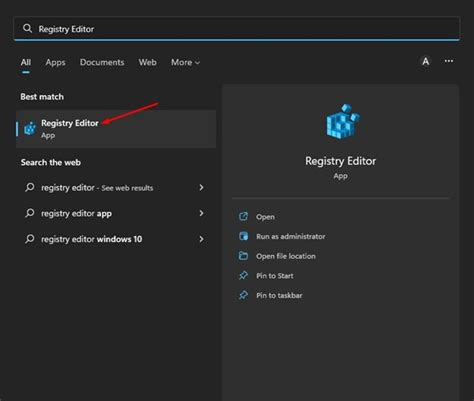Open 'registry editor - See web results' suggestion
The width and height of the screenshot is (474, 401).
pos(116,188)
